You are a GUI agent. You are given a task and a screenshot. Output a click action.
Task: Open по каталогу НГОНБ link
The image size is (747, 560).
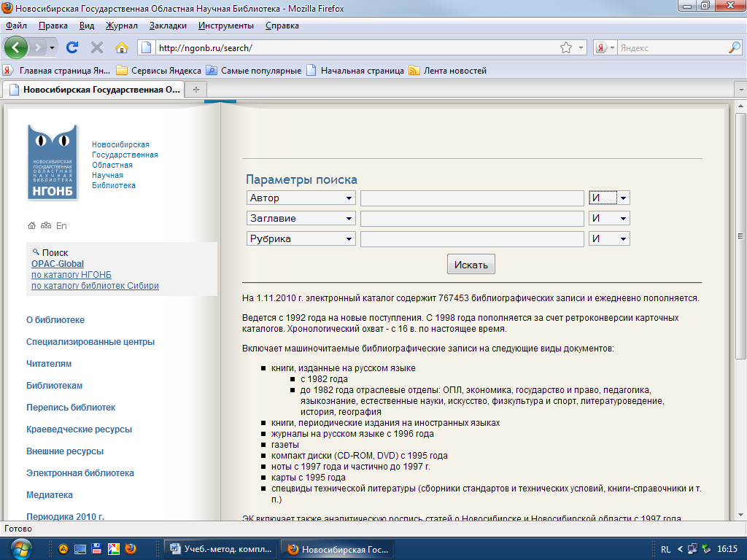click(x=71, y=275)
